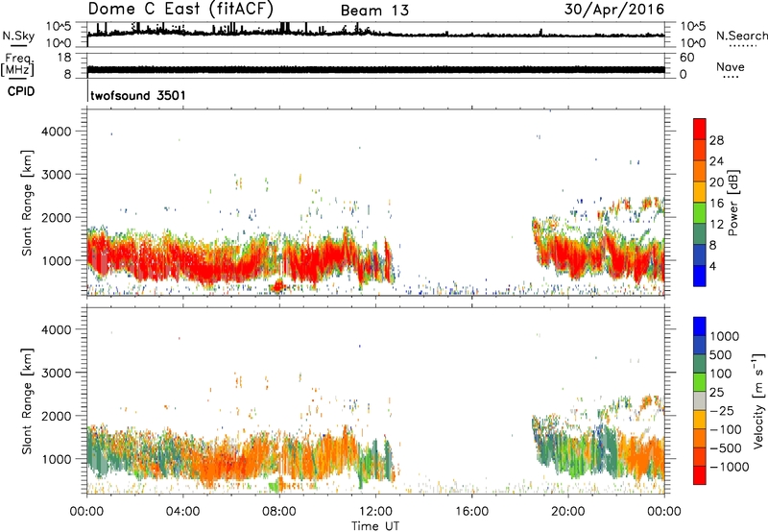
Task: Select the 'Beam 13' label
Action: (x=374, y=11)
